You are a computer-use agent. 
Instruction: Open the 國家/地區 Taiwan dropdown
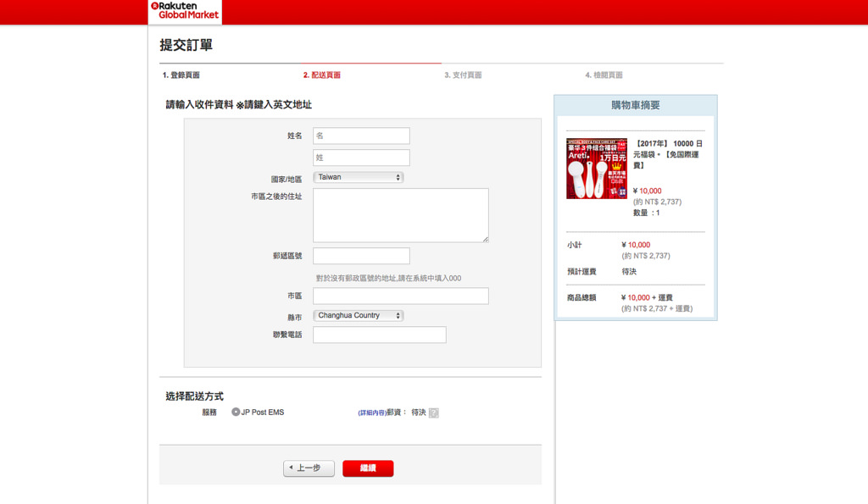tap(358, 177)
